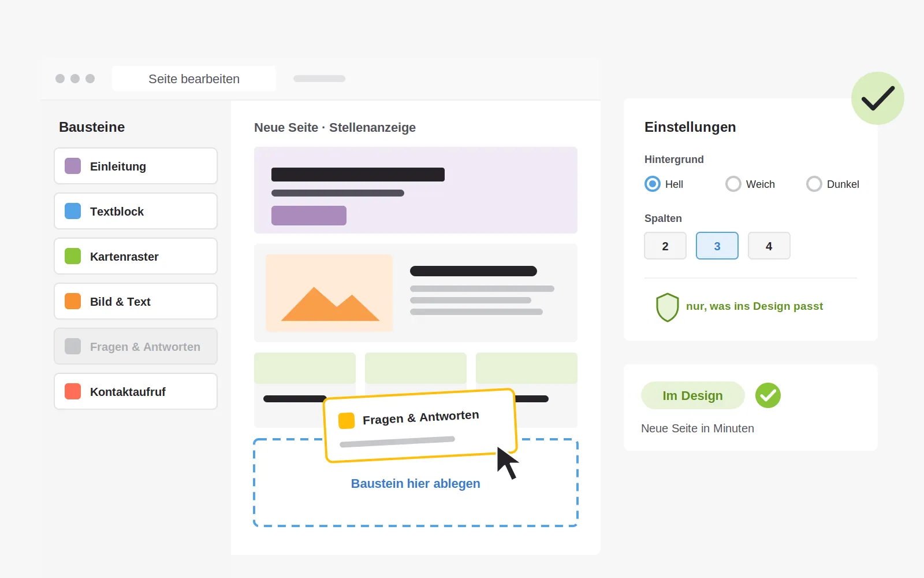Click the orange Bild & Text icon
924x578 pixels.
pyautogui.click(x=73, y=301)
